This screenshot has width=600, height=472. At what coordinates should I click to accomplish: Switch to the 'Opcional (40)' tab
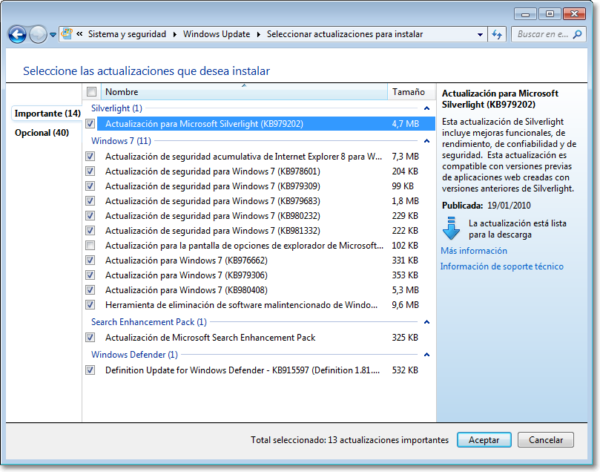pos(42,132)
